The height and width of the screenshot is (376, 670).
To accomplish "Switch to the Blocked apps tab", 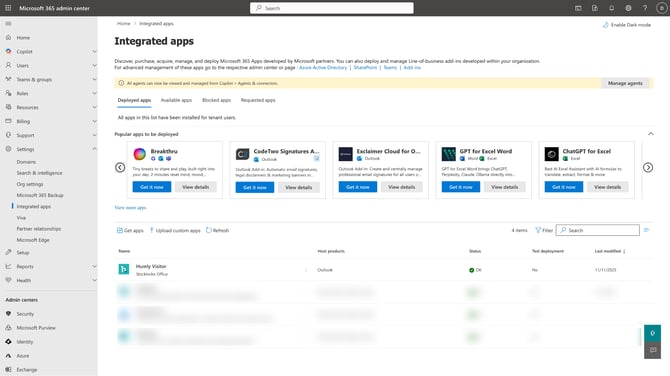I will pos(216,100).
